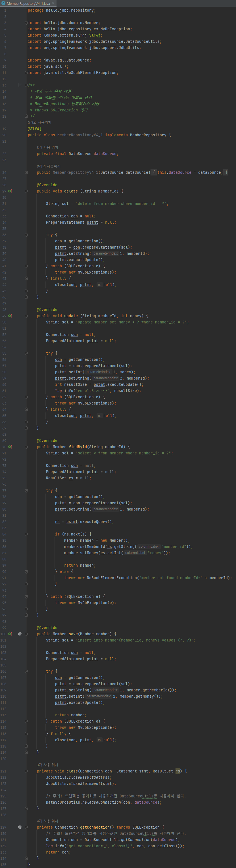Click MemberRepository after the implements keyword

148,135
